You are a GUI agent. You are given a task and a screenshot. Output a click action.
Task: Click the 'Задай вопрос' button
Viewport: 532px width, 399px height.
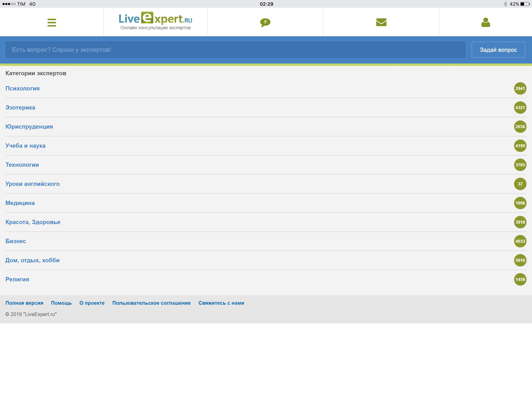coord(498,50)
